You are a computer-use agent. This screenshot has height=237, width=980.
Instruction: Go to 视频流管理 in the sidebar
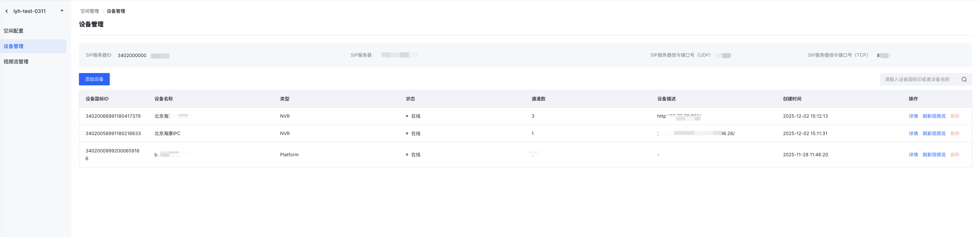click(x=16, y=62)
